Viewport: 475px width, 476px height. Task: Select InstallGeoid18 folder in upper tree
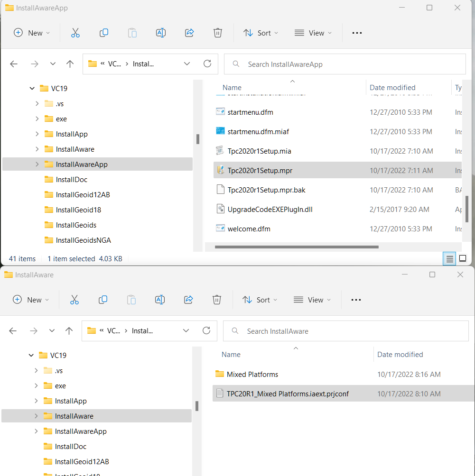78,210
